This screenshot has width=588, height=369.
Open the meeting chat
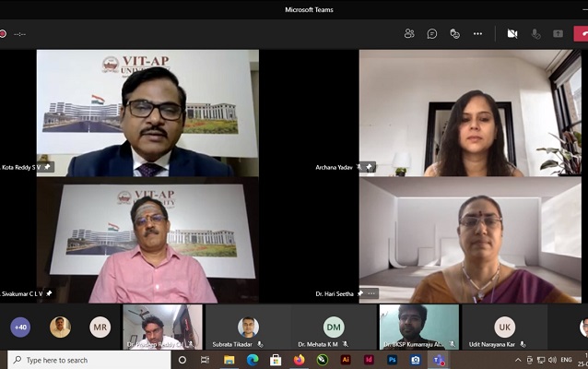pyautogui.click(x=432, y=33)
